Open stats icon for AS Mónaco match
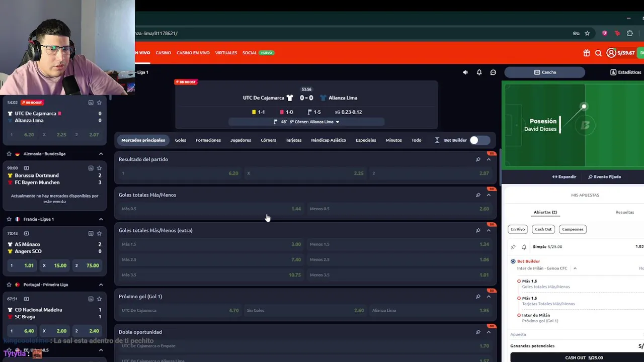This screenshot has width=644, height=362. pos(91,233)
